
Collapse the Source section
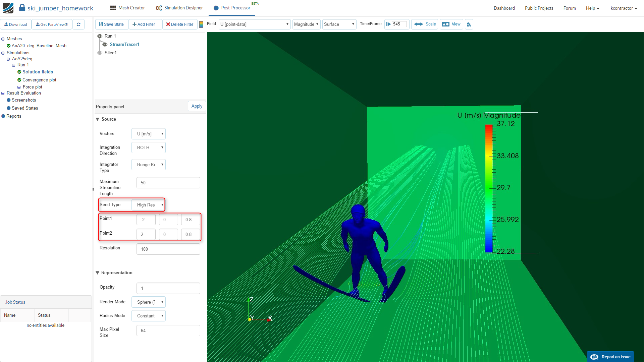point(98,119)
